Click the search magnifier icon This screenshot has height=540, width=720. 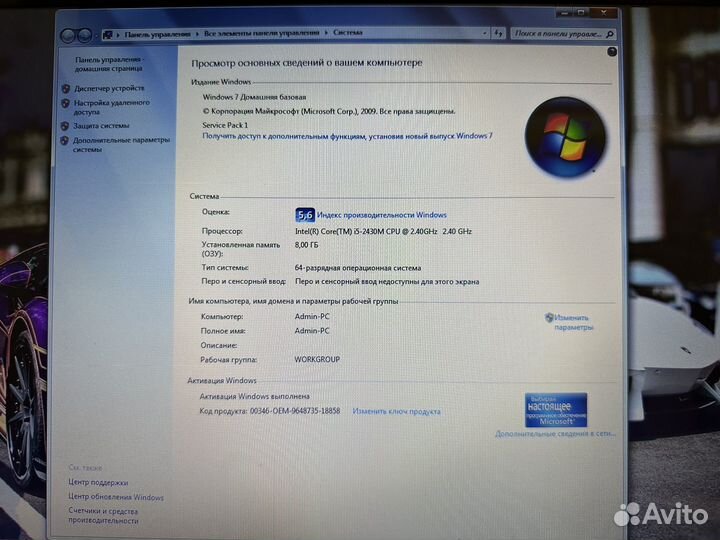click(x=610, y=34)
